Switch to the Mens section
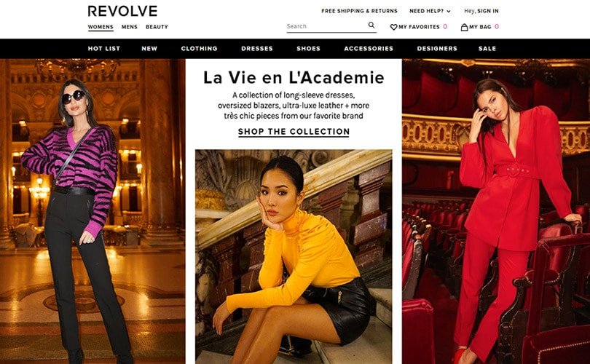 [x=130, y=27]
